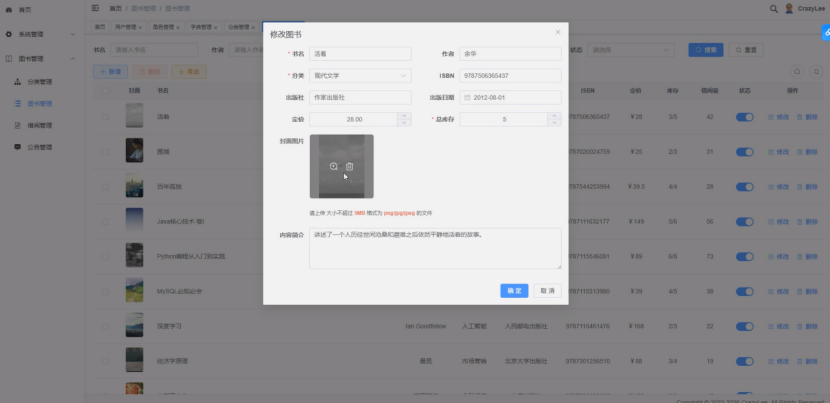Click the 新增 button

[110, 71]
